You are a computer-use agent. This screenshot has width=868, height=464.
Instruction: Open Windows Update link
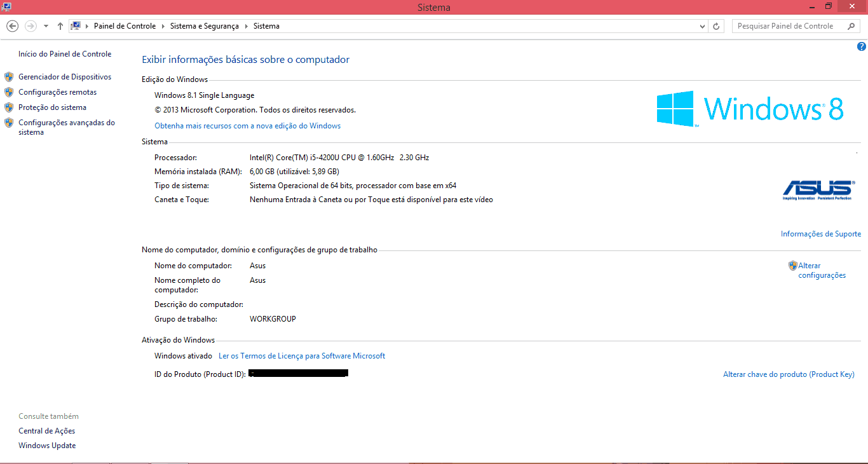tap(47, 446)
